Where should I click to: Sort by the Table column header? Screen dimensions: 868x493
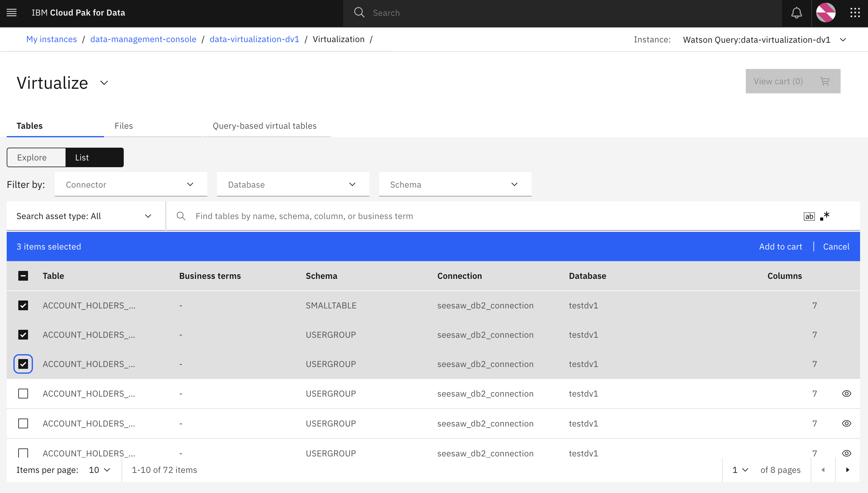[53, 276]
